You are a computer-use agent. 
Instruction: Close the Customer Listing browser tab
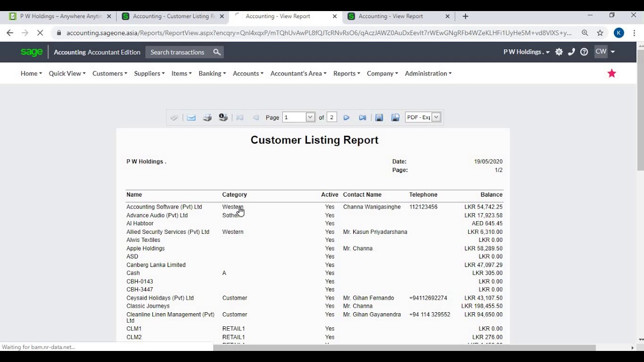pos(222,16)
